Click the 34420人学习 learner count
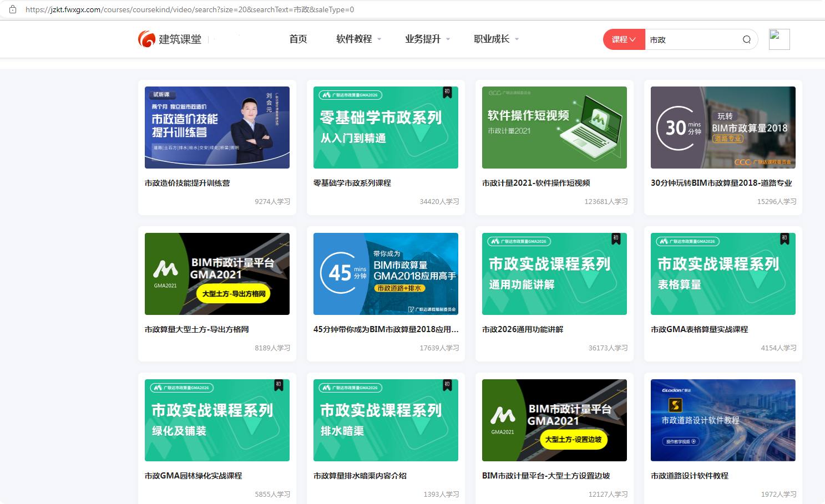825x504 pixels. coord(439,202)
